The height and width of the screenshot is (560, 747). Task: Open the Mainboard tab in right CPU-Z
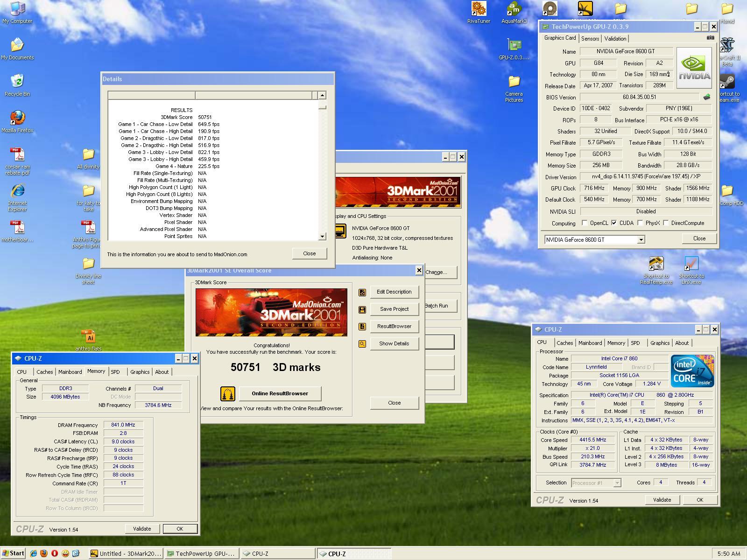pos(590,343)
